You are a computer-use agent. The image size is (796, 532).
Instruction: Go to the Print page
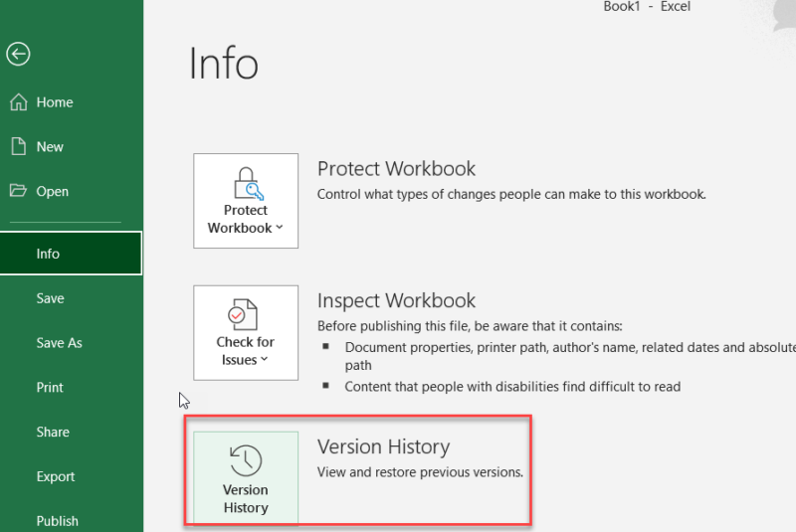50,388
